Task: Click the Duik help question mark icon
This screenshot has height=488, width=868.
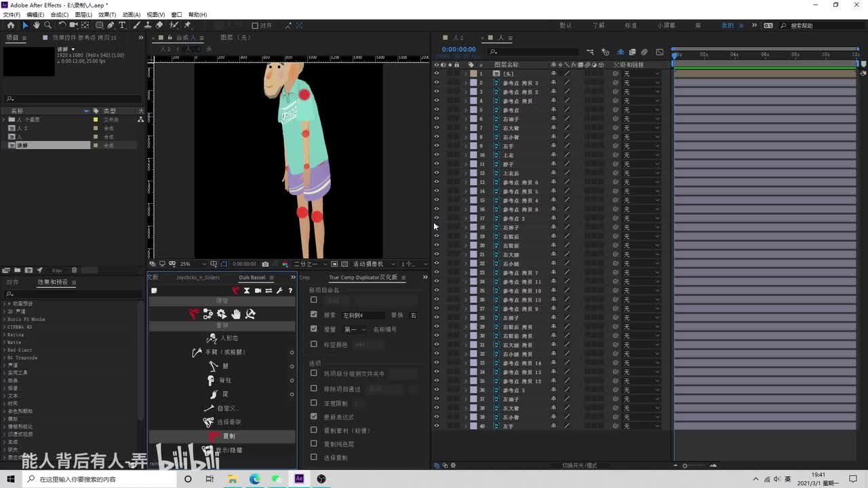Action: [290, 291]
